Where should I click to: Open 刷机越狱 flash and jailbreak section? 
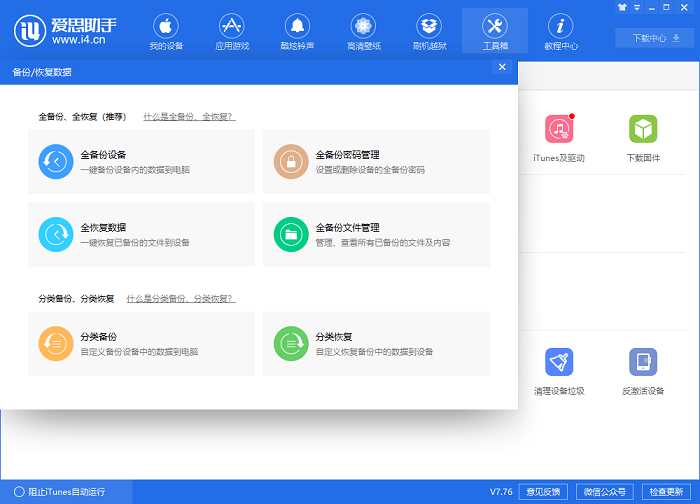pos(429,31)
